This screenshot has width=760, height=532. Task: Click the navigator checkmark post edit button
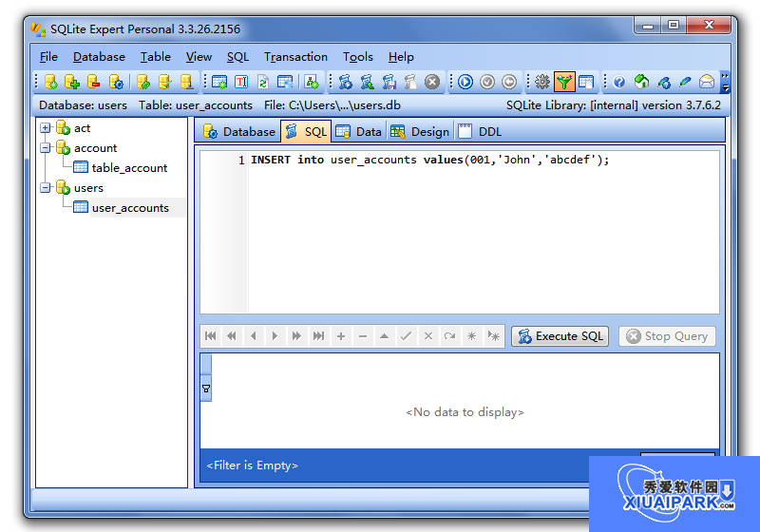(x=407, y=335)
